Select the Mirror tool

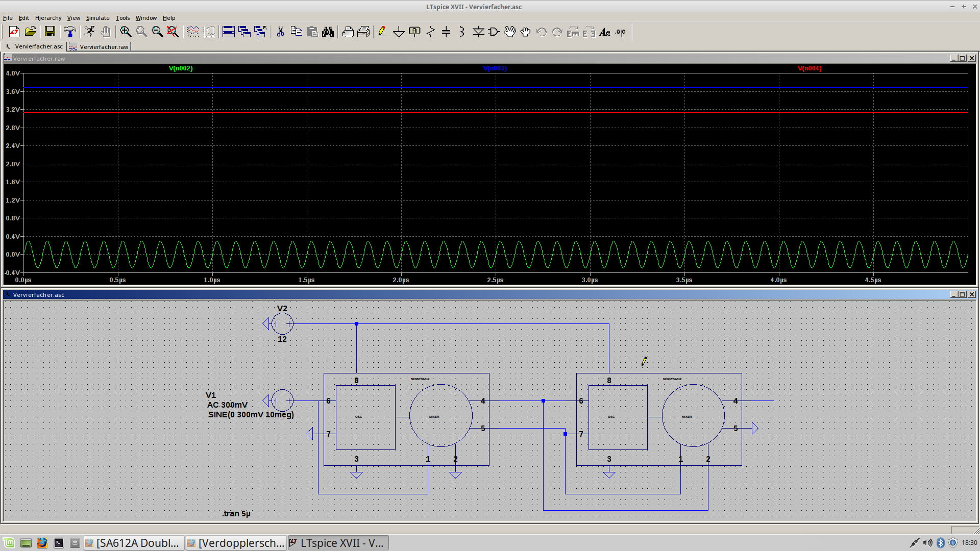(x=589, y=32)
